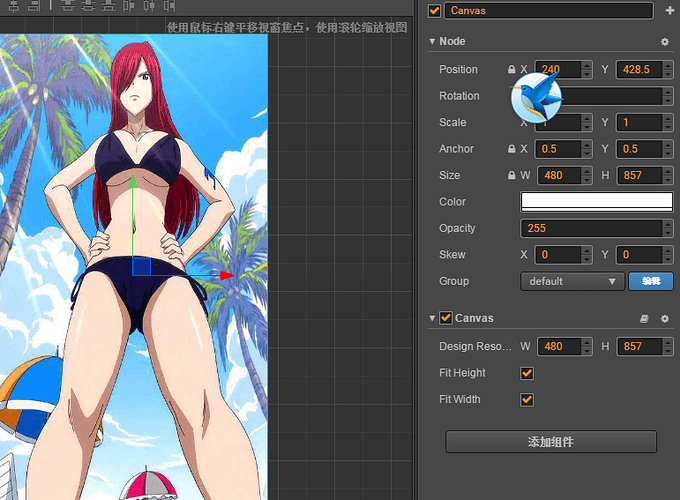Edit the Size H value 857
Screen dimensions: 680x500
point(639,175)
